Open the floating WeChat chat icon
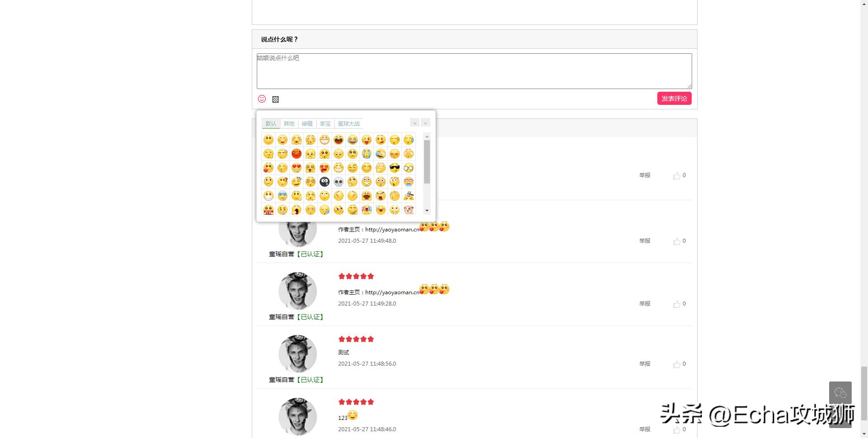The image size is (868, 438). (x=840, y=392)
